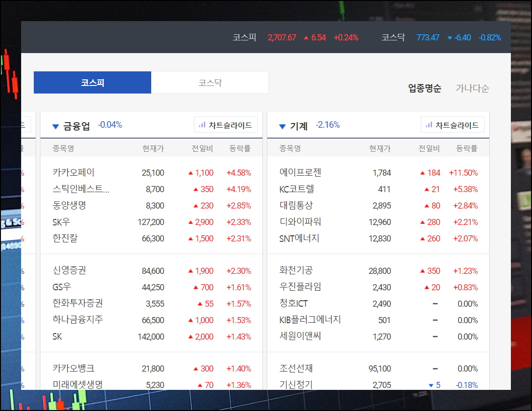
Task: Open stock 미래에셋생명
Action: coord(77,385)
